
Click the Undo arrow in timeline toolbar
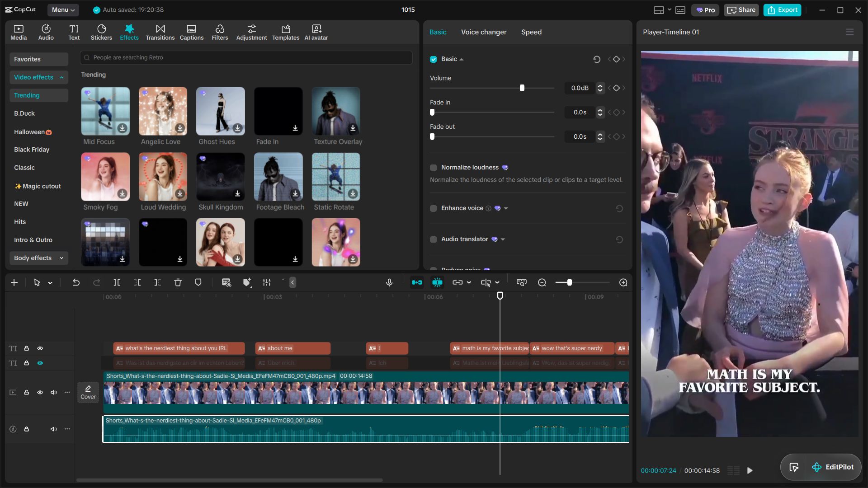(x=76, y=282)
